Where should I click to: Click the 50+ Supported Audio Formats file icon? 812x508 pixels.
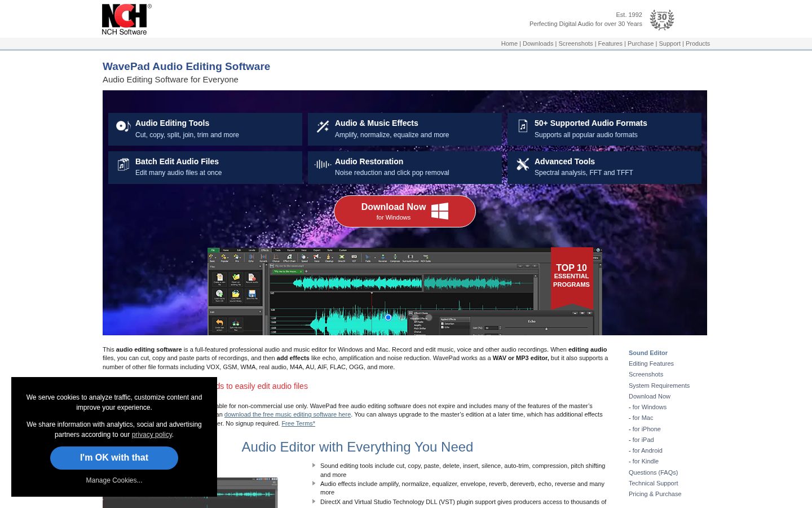523,126
